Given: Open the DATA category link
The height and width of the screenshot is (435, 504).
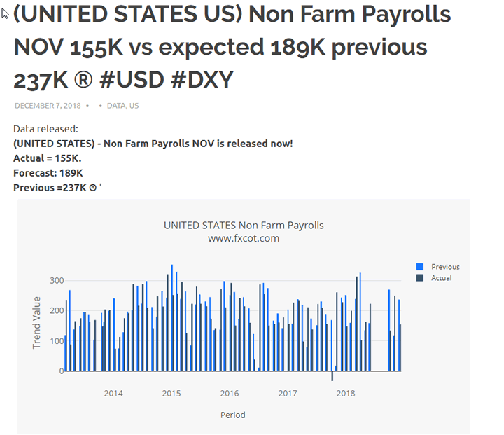Looking at the screenshot, I should pyautogui.click(x=116, y=106).
